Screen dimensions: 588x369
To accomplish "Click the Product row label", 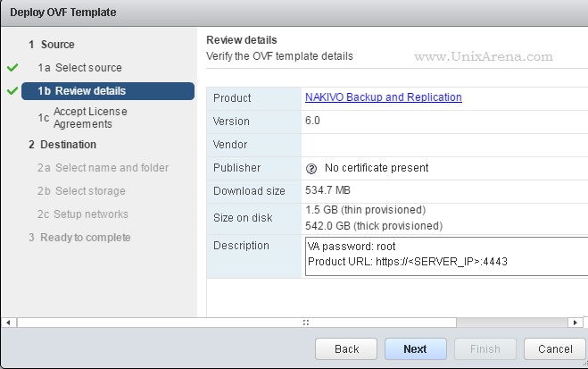I will (x=232, y=98).
